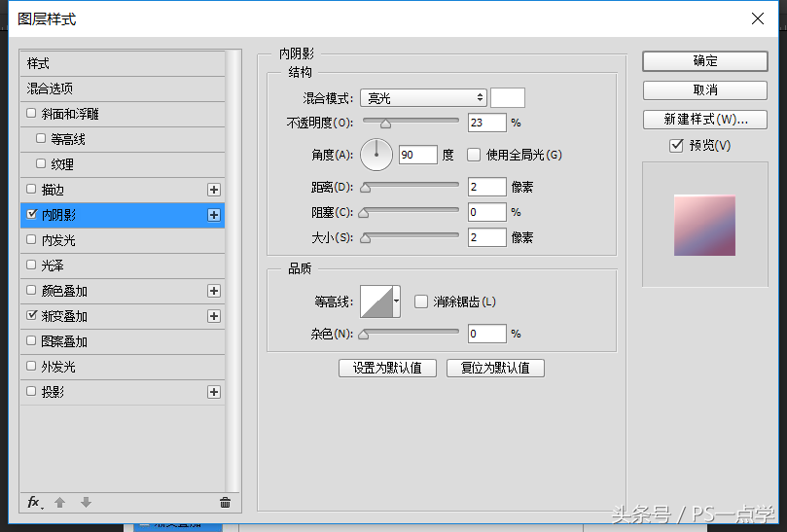Click 距离 value field
This screenshot has height=532, width=787.
[486, 187]
